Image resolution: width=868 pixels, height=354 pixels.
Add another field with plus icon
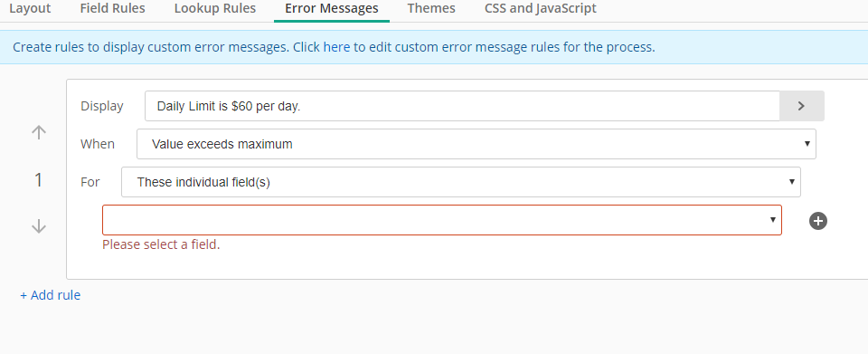click(x=817, y=221)
